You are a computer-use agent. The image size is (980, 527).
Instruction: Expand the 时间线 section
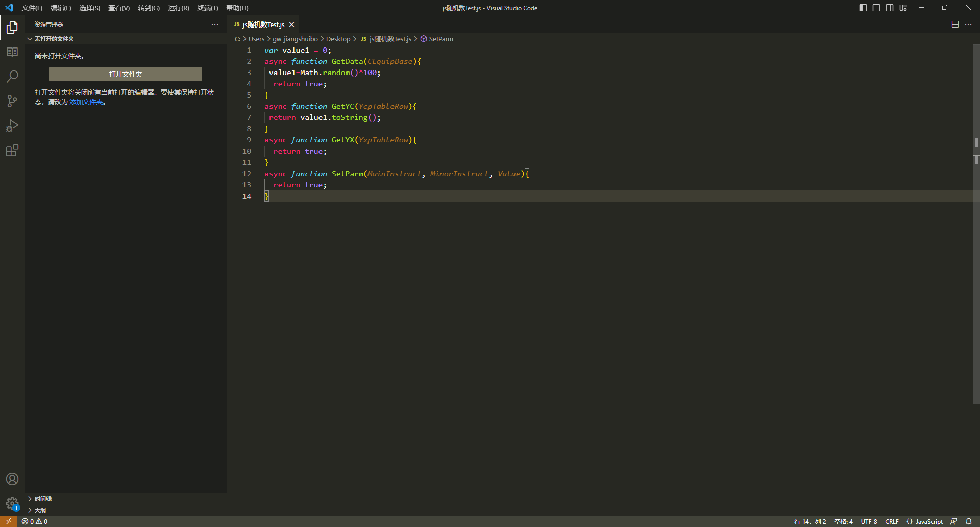(x=43, y=499)
